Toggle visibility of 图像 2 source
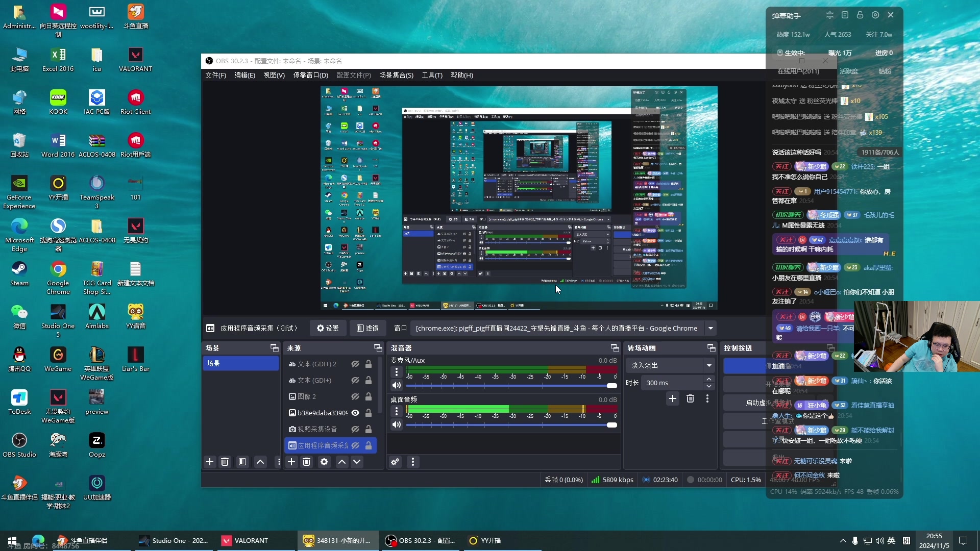This screenshot has height=551, width=980. pyautogui.click(x=355, y=397)
